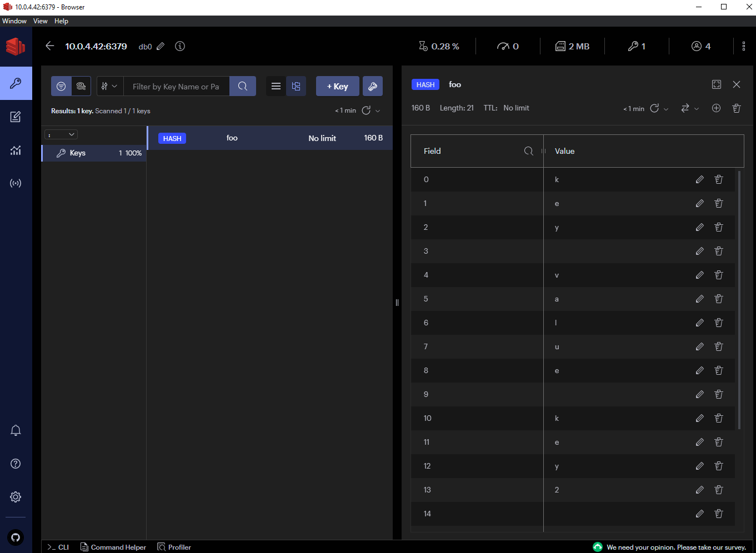The width and height of the screenshot is (756, 553).
Task: Switch key list to list view
Action: pos(276,86)
